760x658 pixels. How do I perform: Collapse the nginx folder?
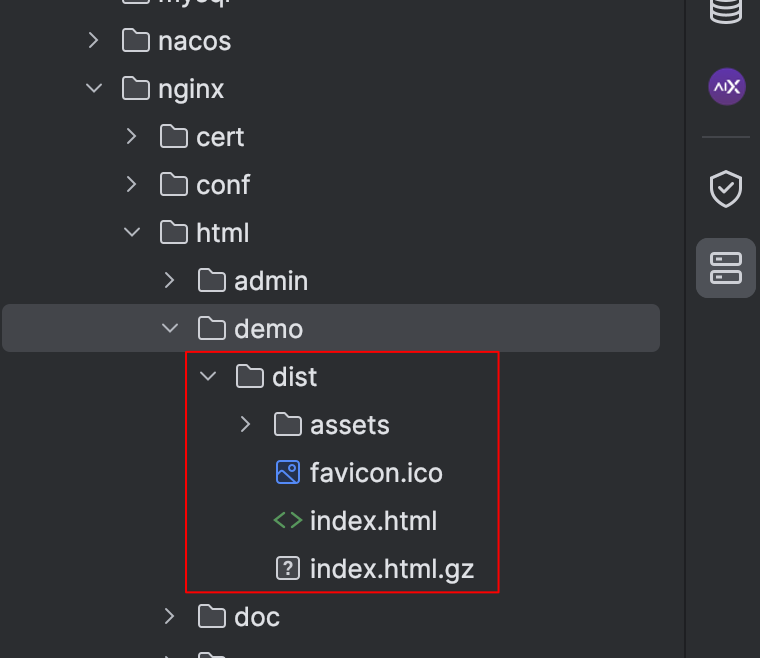point(94,89)
